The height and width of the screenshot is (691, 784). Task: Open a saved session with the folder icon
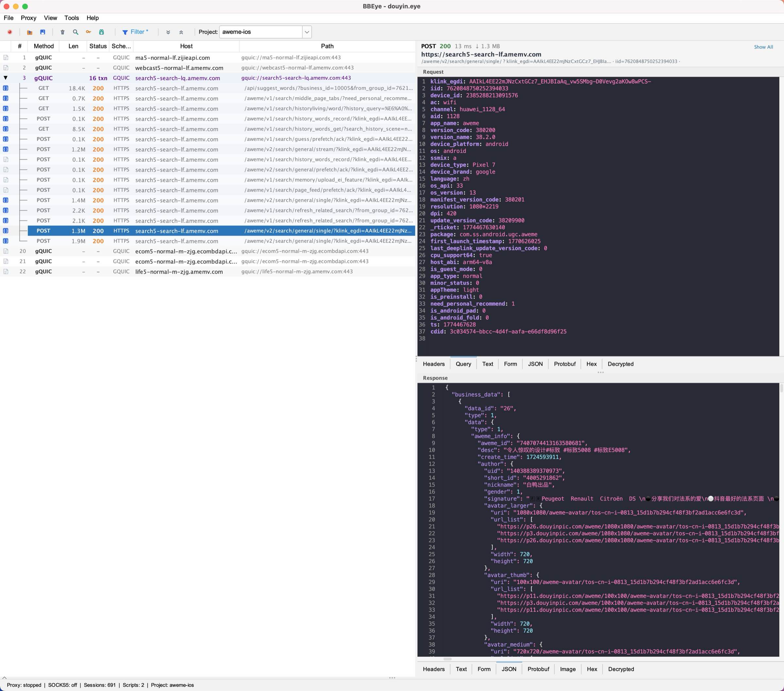(x=29, y=32)
